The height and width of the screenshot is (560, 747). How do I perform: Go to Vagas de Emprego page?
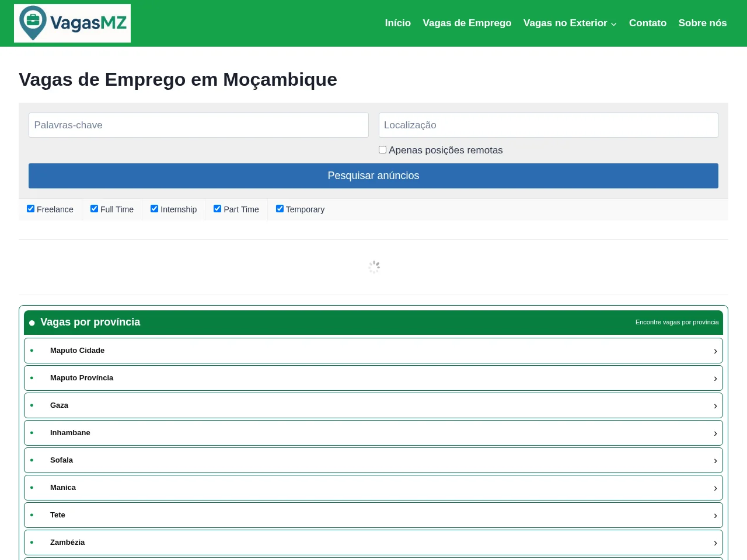[467, 23]
